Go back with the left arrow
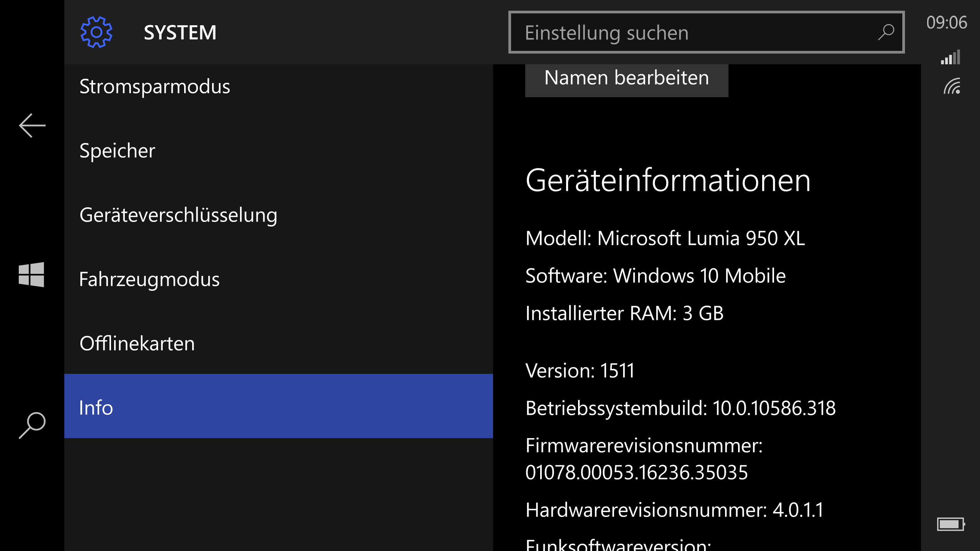 click(32, 126)
